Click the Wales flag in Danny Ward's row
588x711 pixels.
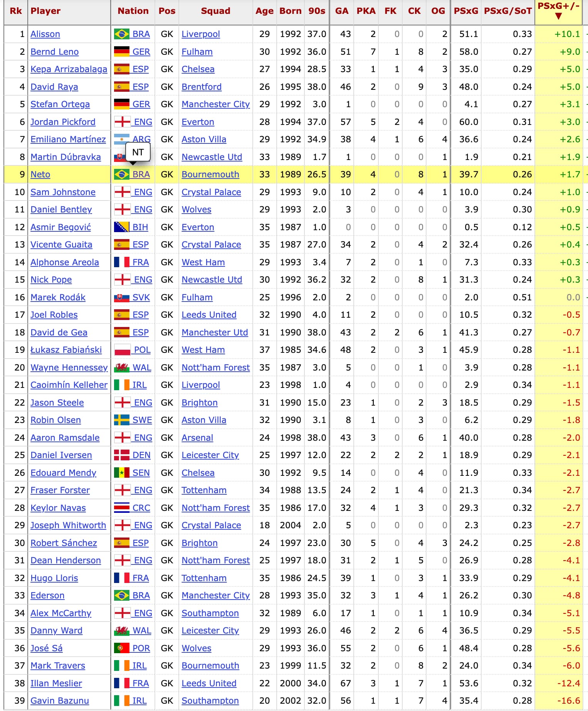tap(122, 631)
